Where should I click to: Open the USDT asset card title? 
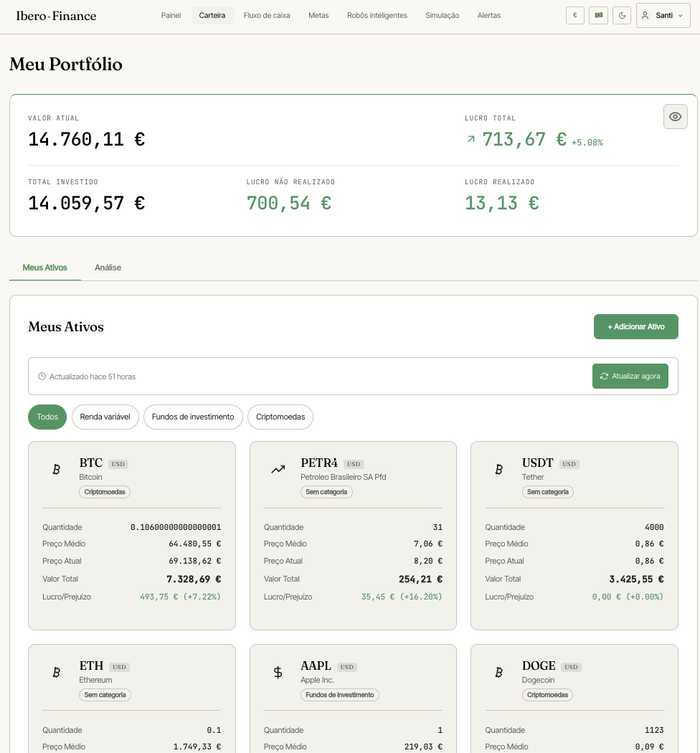pos(538,463)
